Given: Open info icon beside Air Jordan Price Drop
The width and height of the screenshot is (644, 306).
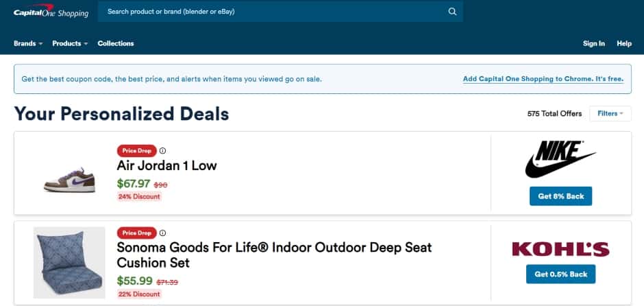Looking at the screenshot, I should coord(162,150).
